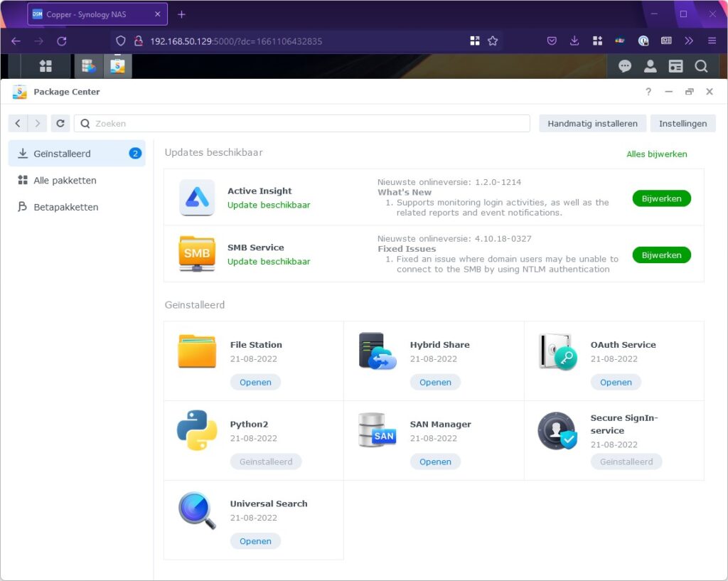Click the browser address bar URL
Image resolution: width=728 pixels, height=581 pixels.
(x=236, y=41)
